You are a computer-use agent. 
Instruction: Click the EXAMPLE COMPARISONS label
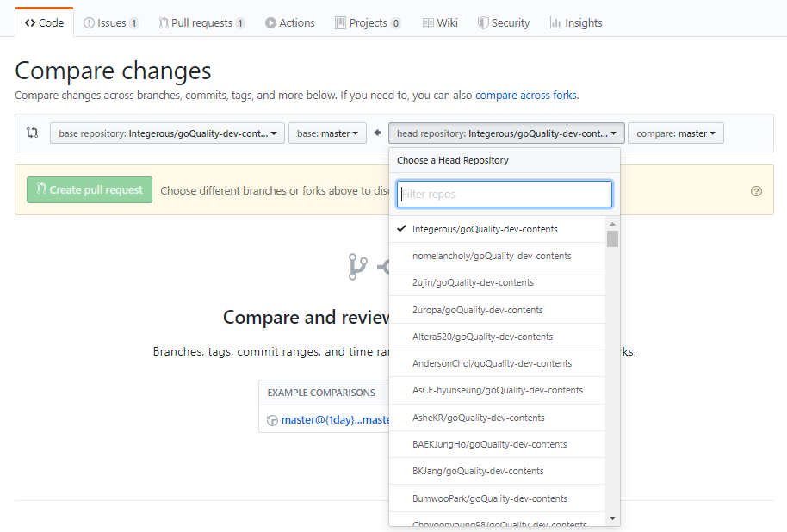click(321, 393)
